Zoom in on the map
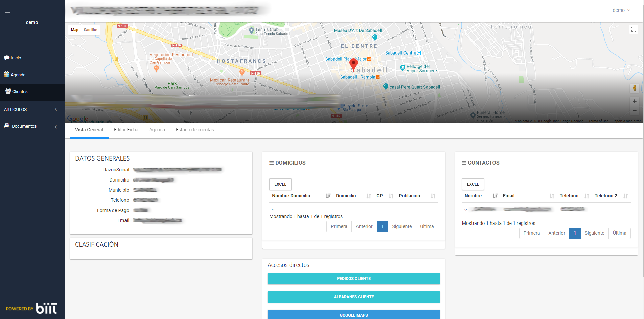 coord(634,101)
